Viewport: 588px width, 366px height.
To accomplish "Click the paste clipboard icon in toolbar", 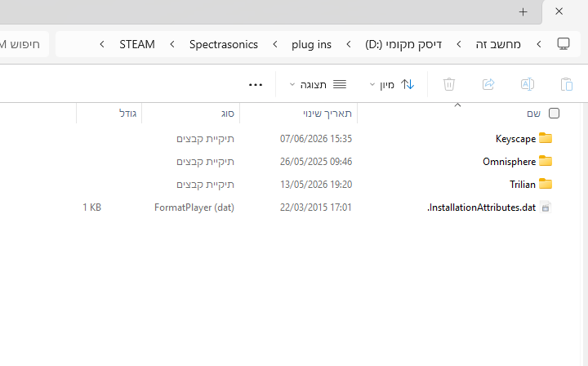I will coord(566,84).
